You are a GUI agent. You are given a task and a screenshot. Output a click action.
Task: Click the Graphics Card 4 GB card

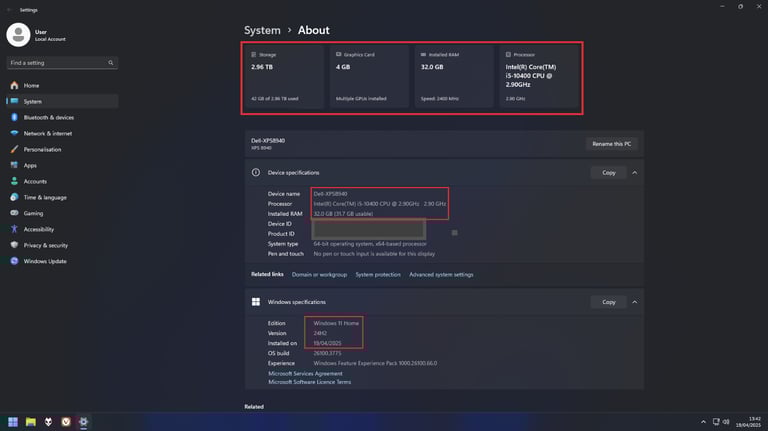tap(369, 76)
